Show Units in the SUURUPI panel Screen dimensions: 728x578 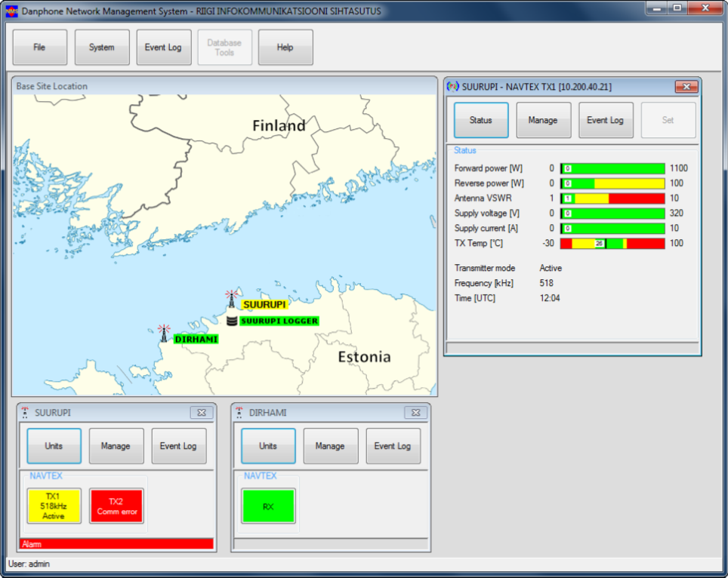[54, 446]
